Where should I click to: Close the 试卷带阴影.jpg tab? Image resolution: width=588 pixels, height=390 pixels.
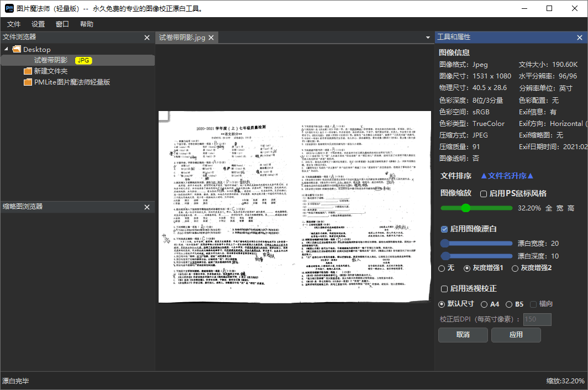pos(211,37)
